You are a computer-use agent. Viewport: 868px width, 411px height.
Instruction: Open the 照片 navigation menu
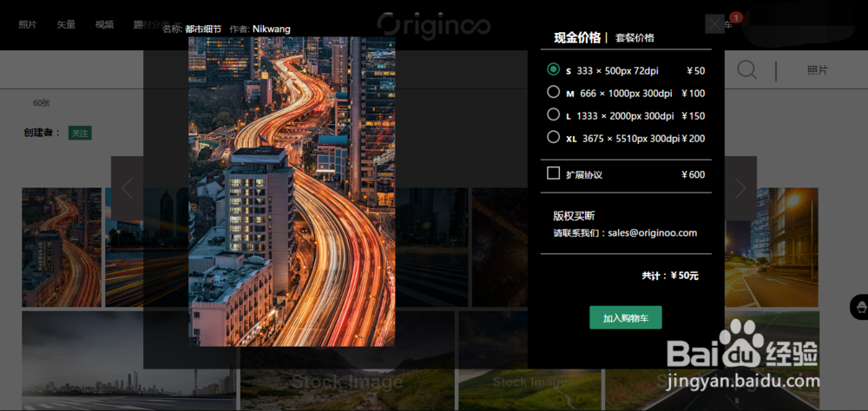(28, 24)
